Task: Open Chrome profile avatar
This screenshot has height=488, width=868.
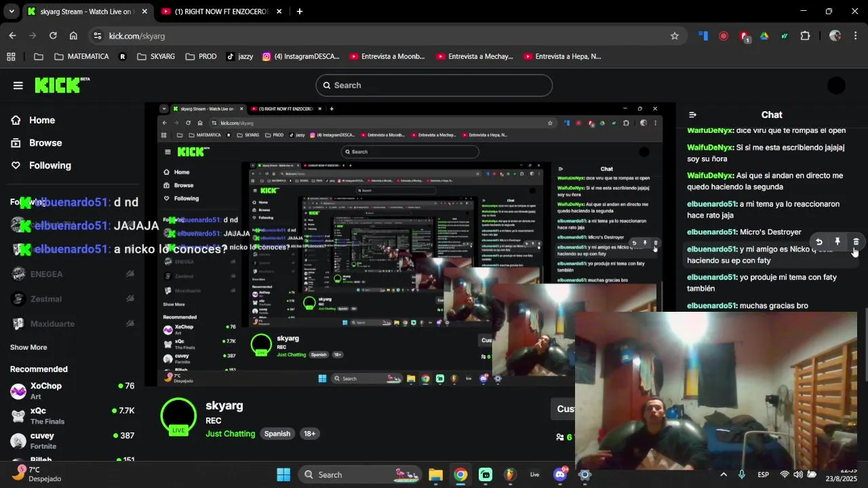Action: [x=835, y=36]
